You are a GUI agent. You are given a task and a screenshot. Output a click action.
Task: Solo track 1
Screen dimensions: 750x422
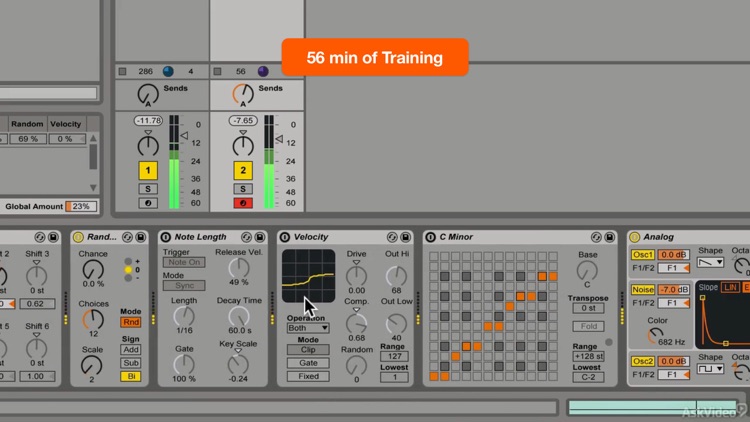pos(148,189)
